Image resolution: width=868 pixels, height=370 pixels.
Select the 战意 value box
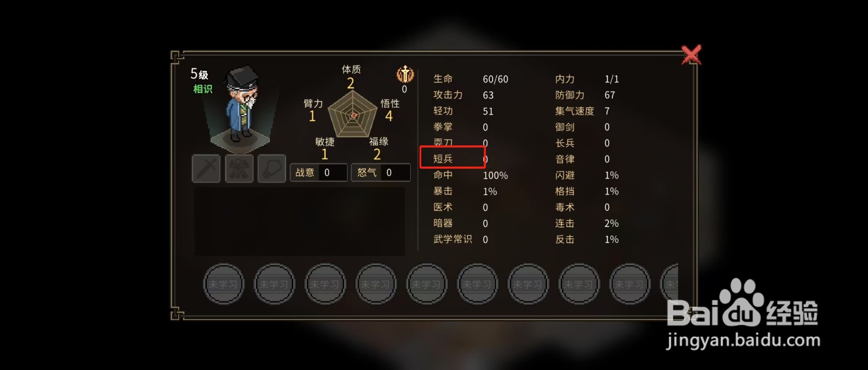click(319, 173)
